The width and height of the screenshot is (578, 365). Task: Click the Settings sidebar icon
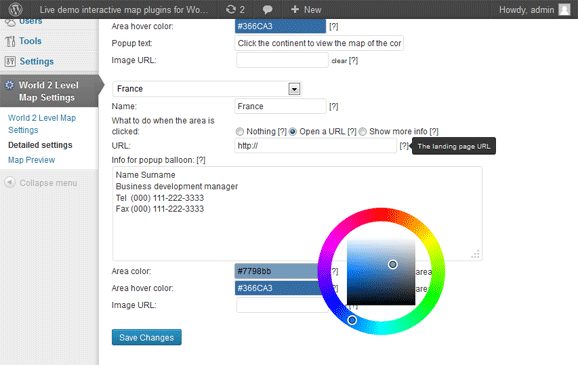pos(10,61)
